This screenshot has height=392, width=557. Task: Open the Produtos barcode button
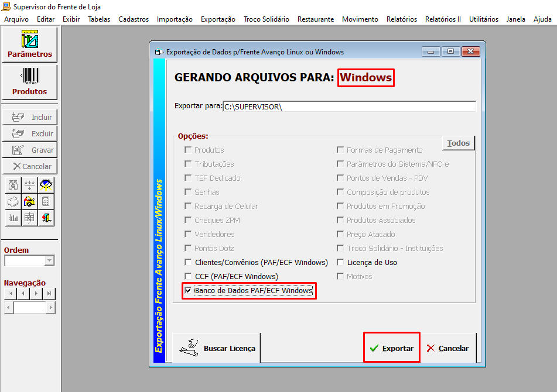click(29, 82)
